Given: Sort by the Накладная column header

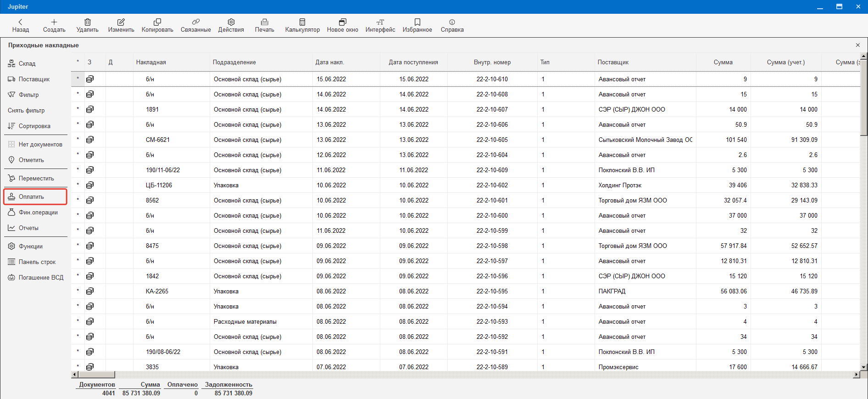Looking at the screenshot, I should point(151,62).
